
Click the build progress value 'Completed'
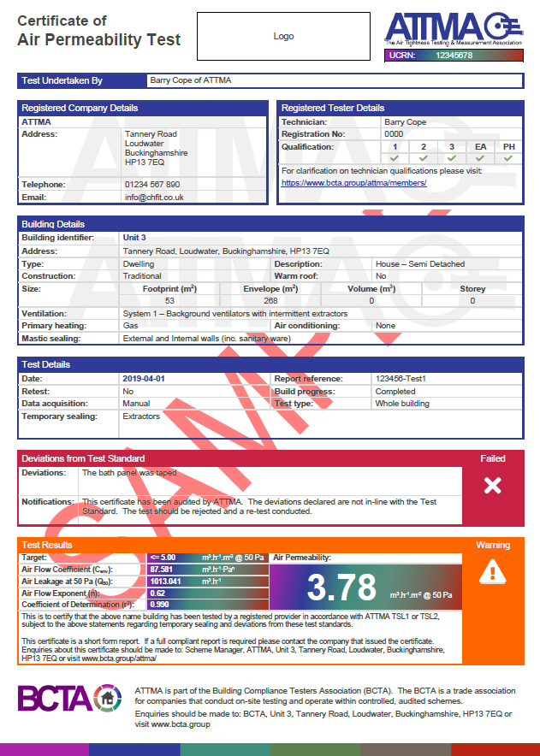point(395,392)
